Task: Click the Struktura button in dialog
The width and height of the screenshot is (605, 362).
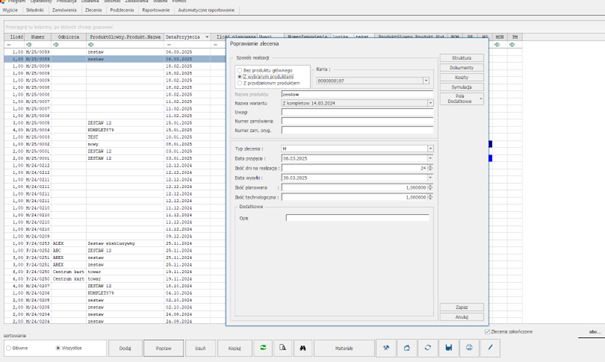Action: point(461,58)
